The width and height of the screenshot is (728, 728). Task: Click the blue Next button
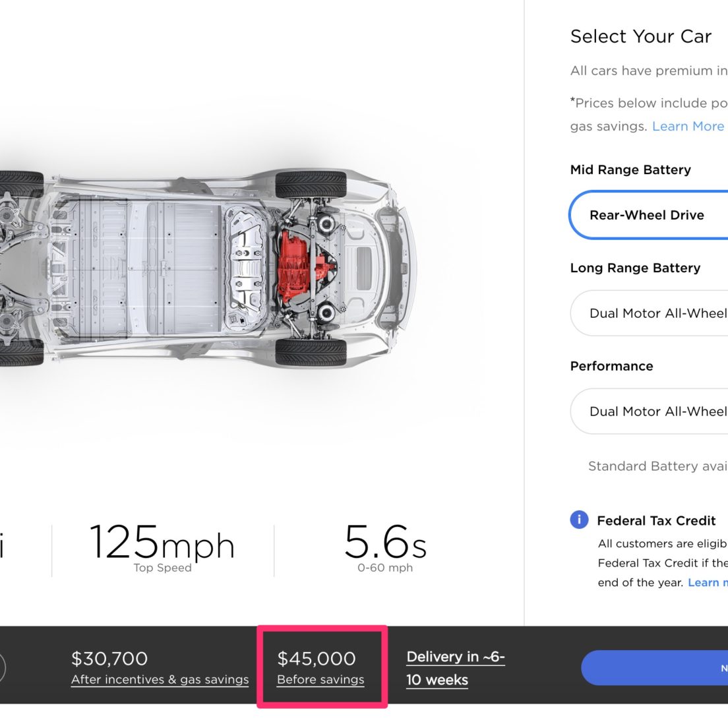tap(655, 667)
